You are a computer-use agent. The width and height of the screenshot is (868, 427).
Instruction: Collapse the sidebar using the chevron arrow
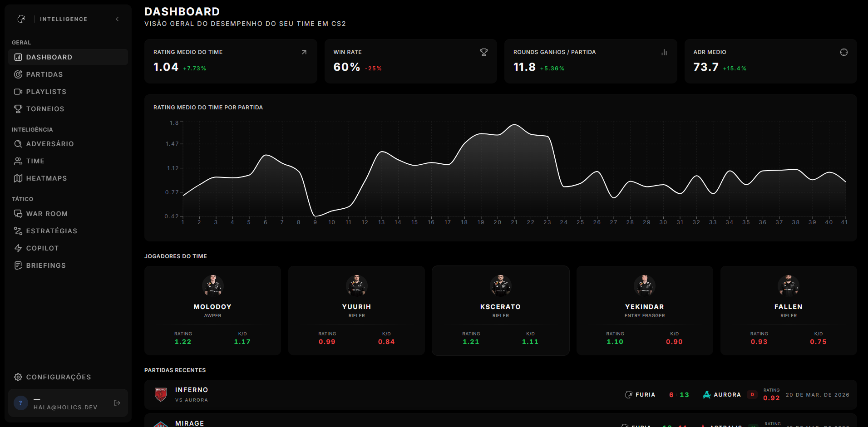(x=117, y=19)
